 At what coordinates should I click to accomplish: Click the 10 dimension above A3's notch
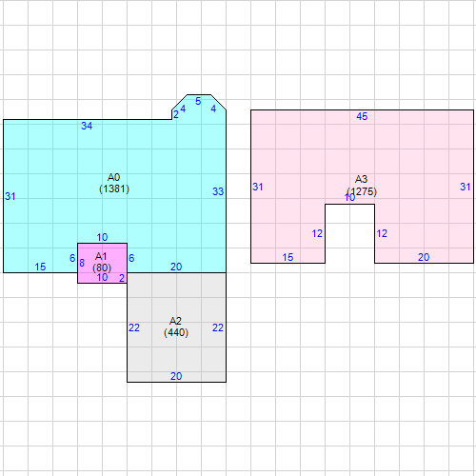pyautogui.click(x=349, y=197)
